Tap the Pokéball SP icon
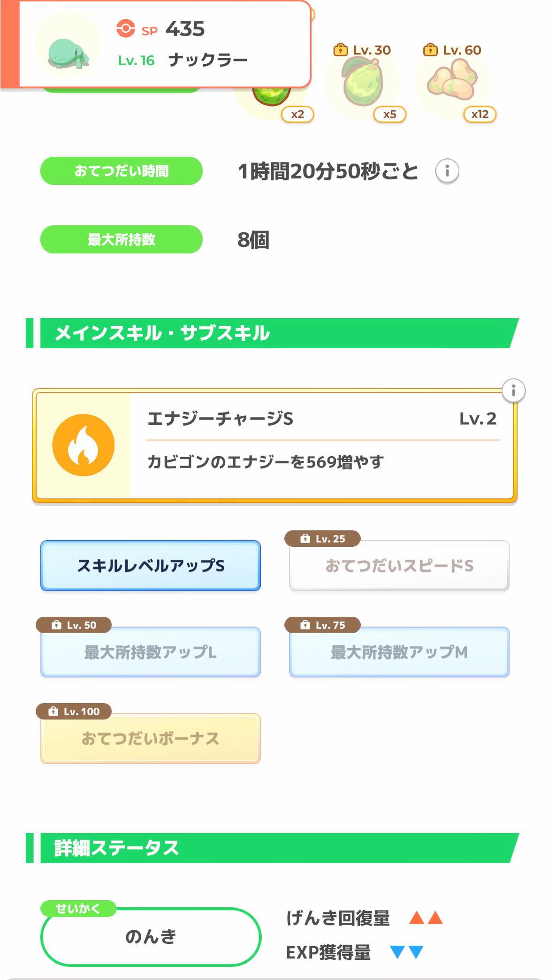The image size is (549, 980). 126,28
